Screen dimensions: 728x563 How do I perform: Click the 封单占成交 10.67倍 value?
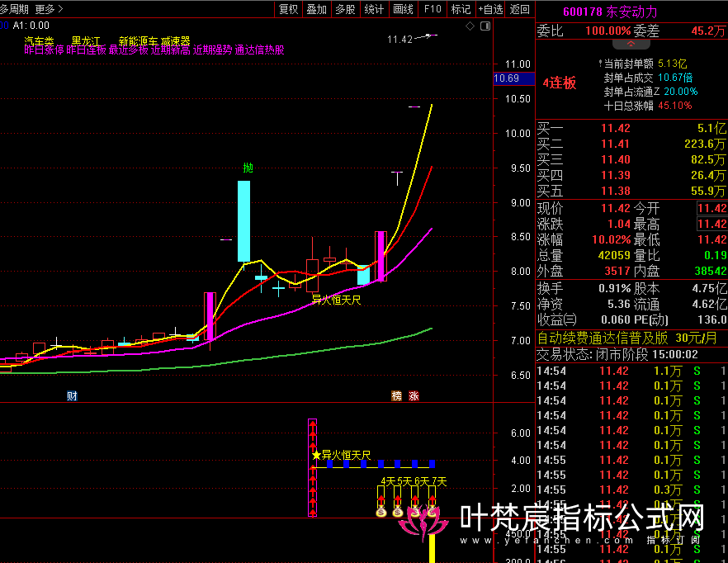tap(675, 78)
